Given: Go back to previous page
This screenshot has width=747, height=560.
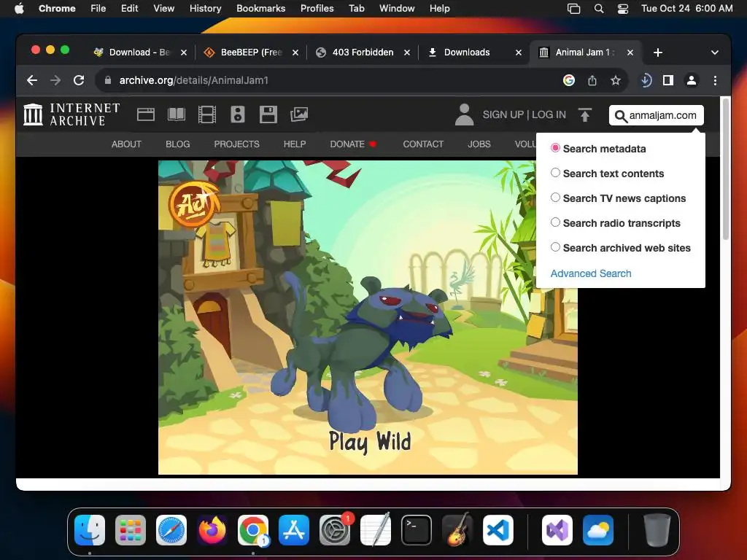Looking at the screenshot, I should click(x=32, y=80).
